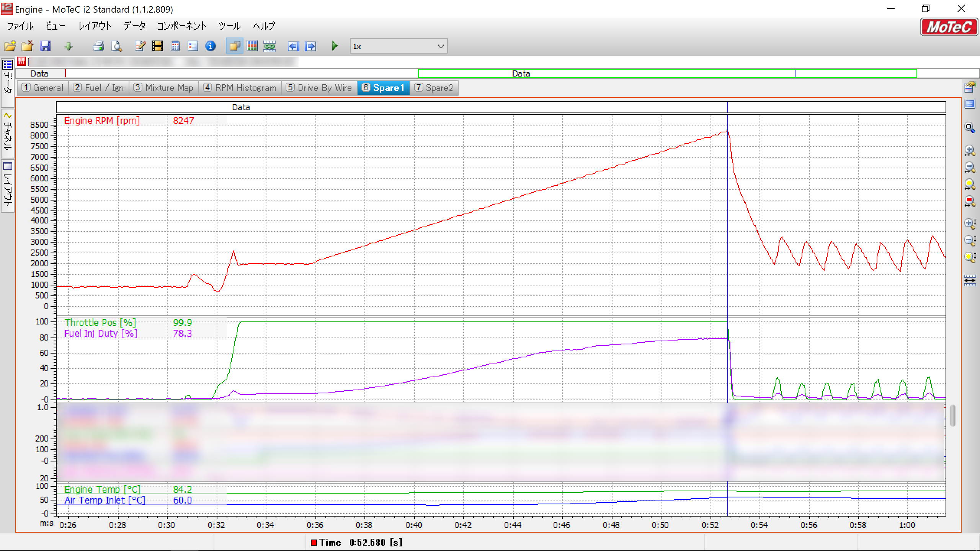Click horizontal zoom out magnifier icon
The image size is (980, 551).
[969, 167]
